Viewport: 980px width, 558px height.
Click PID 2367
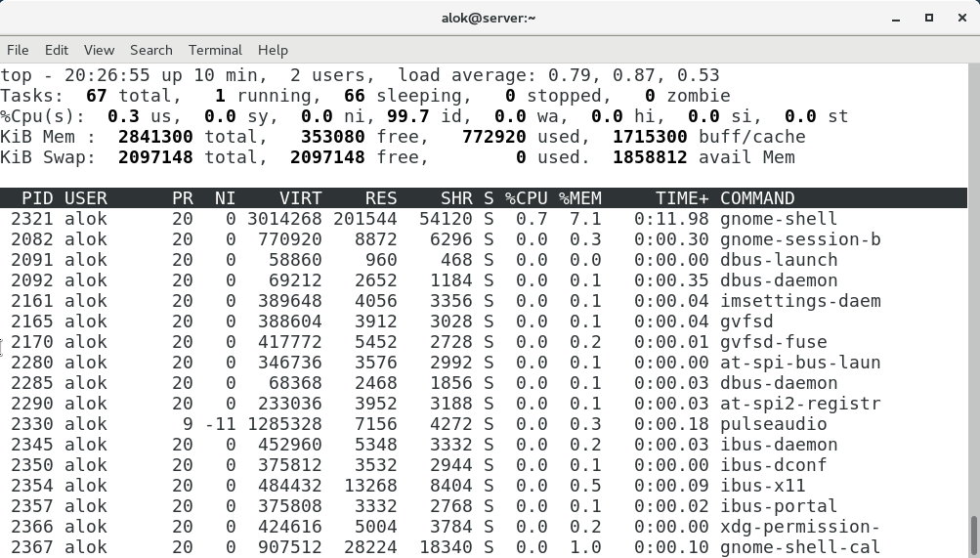pos(32,547)
